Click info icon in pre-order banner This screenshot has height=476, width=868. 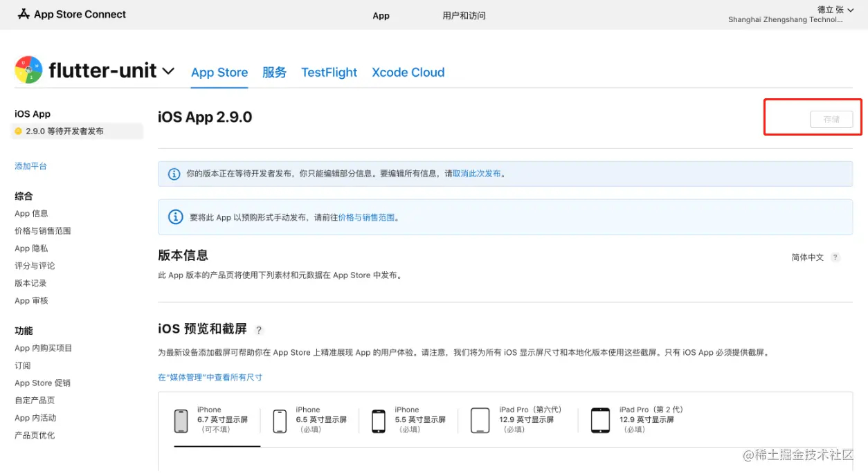[x=176, y=217]
